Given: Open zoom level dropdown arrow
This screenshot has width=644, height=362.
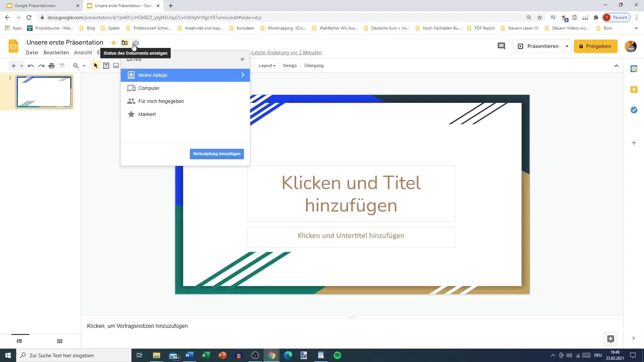Looking at the screenshot, I should coord(84,66).
